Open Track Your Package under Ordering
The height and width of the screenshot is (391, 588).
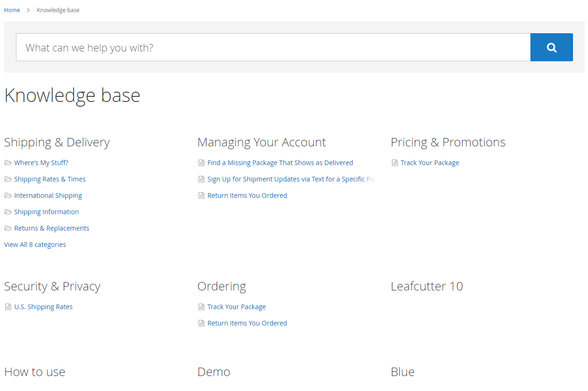click(x=236, y=307)
